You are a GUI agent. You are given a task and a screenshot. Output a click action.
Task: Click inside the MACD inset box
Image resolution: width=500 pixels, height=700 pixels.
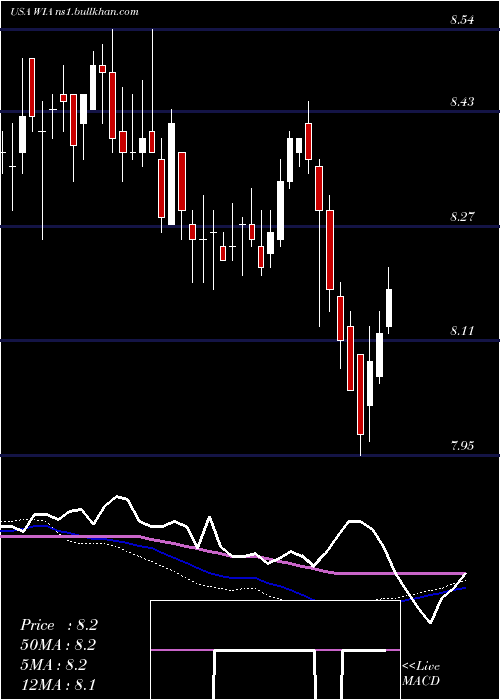[x=275, y=650]
